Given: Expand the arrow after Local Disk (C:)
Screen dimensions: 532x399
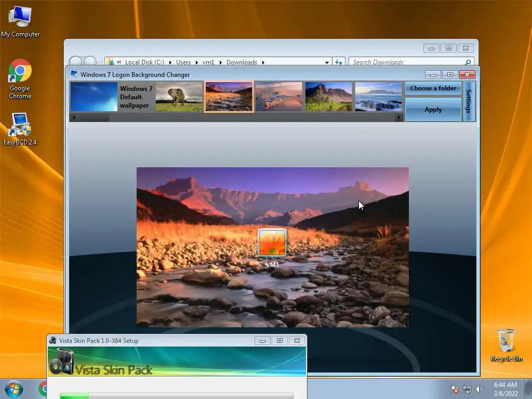Looking at the screenshot, I should tap(170, 62).
